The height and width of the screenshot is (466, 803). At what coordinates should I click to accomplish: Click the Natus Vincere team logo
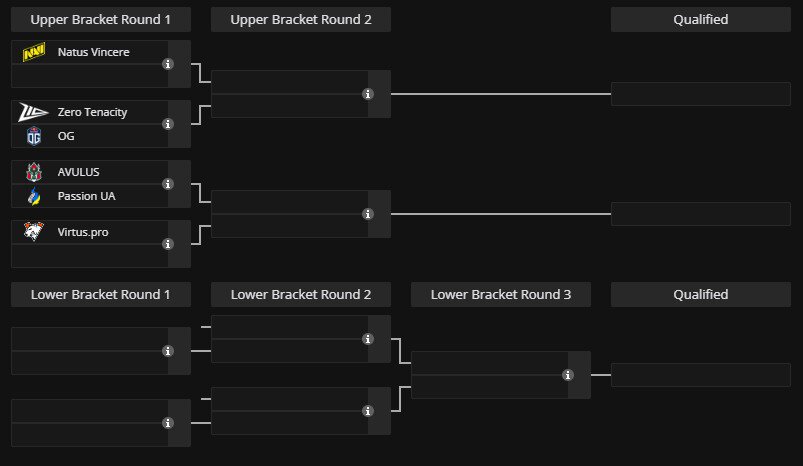(x=34, y=52)
